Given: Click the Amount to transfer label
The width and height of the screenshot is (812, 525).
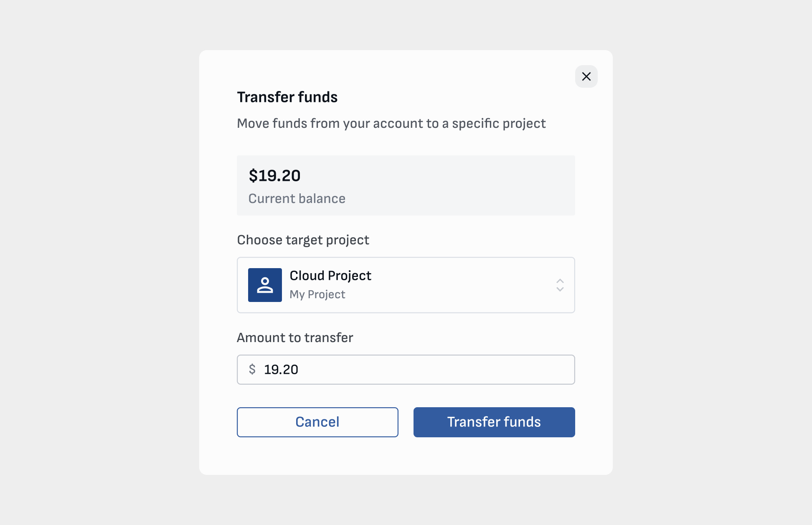Looking at the screenshot, I should click(x=294, y=337).
